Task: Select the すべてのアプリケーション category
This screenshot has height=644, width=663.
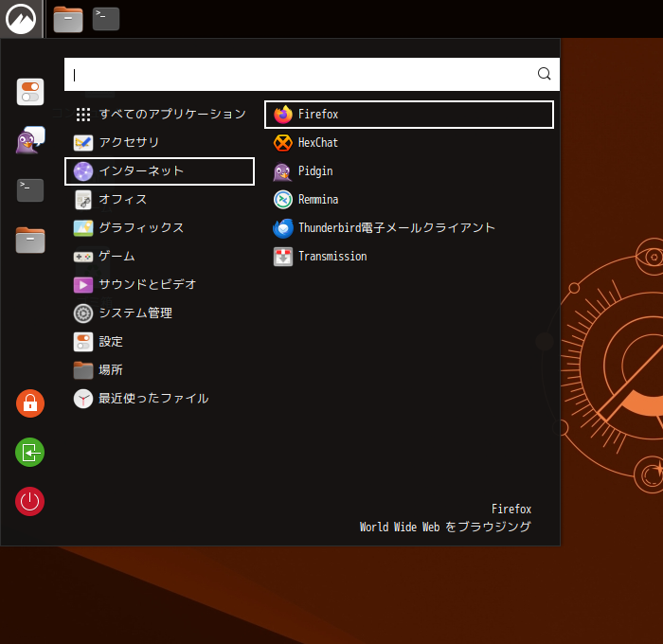Action: [x=159, y=115]
